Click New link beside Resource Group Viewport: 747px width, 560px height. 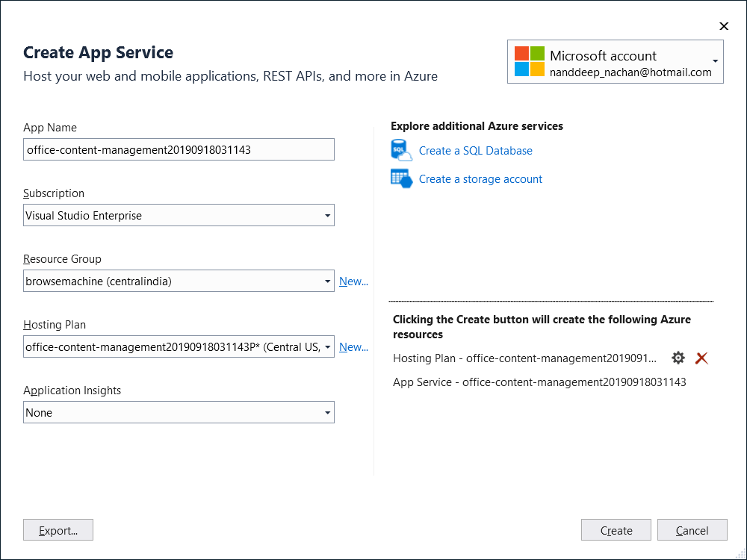[353, 281]
